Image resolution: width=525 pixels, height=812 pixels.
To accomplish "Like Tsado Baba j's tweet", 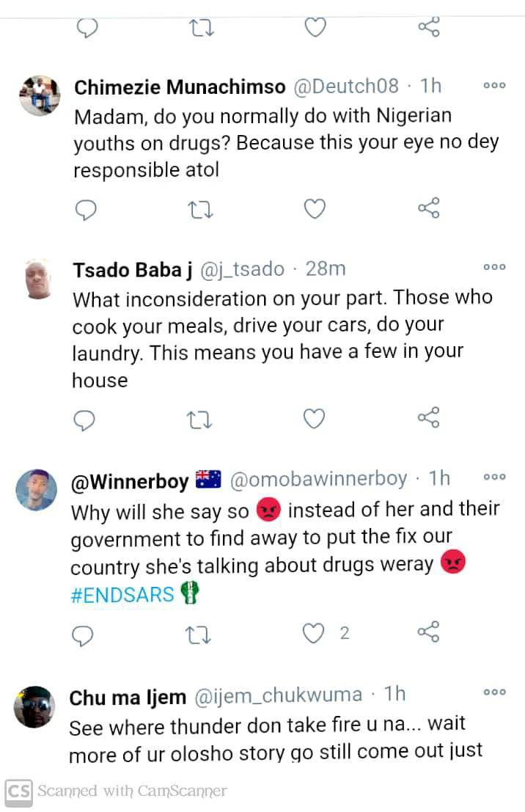I will tap(315, 419).
